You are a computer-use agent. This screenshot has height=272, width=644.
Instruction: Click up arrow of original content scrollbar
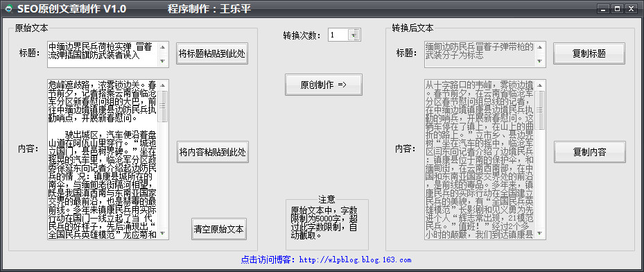click(x=163, y=85)
